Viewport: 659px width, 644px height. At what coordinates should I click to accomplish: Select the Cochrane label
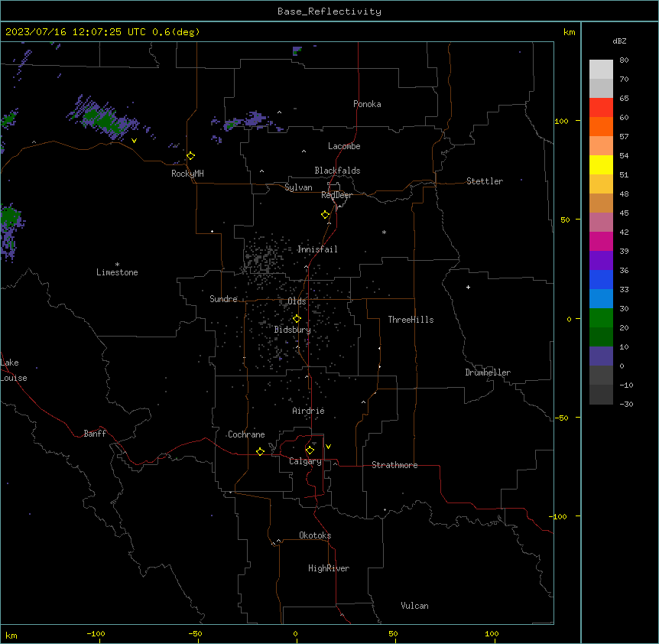[246, 434]
